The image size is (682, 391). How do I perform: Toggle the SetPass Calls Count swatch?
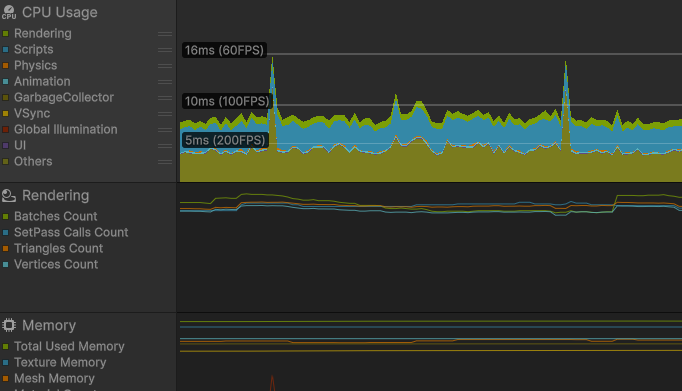(x=6, y=233)
